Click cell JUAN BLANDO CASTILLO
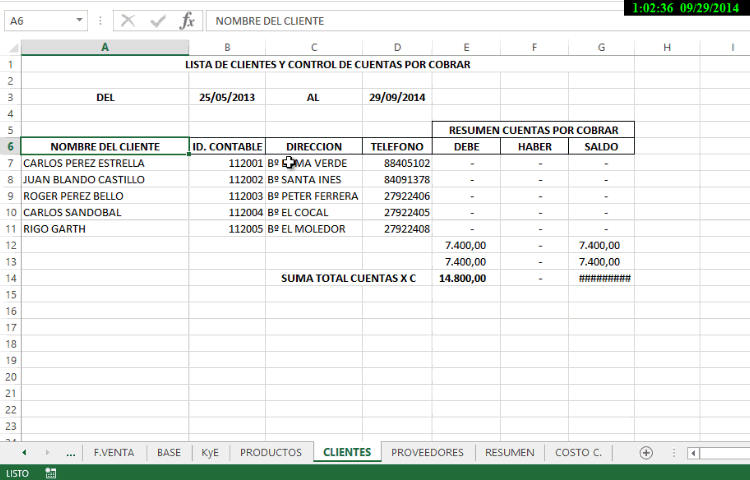Screen dimensions: 750x480 tap(105, 180)
